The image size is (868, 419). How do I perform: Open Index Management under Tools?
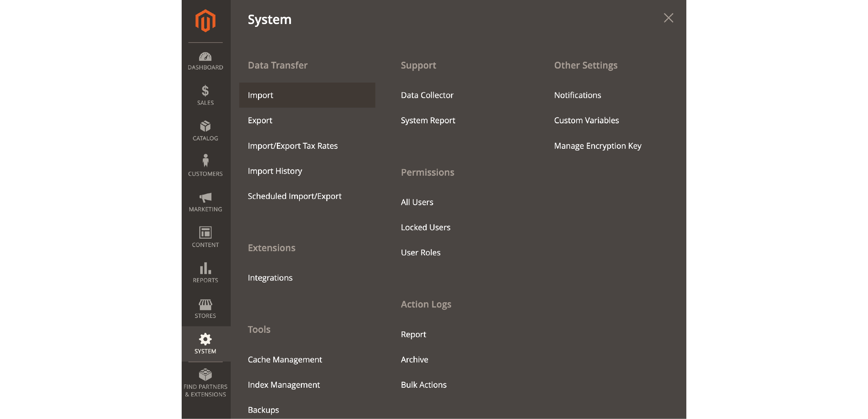click(284, 385)
